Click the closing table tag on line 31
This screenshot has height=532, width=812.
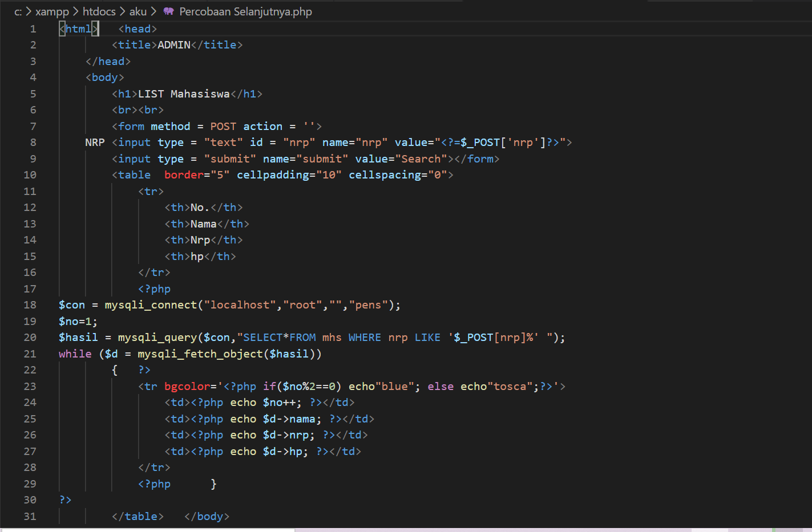coord(138,517)
